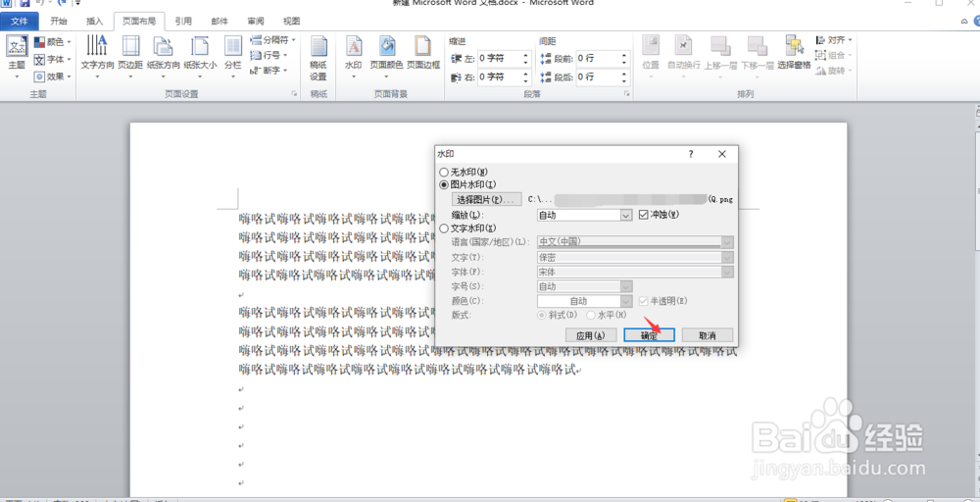Select Diagonal (斜式) layout radio
Viewport: 980px width, 502px height.
pyautogui.click(x=541, y=315)
